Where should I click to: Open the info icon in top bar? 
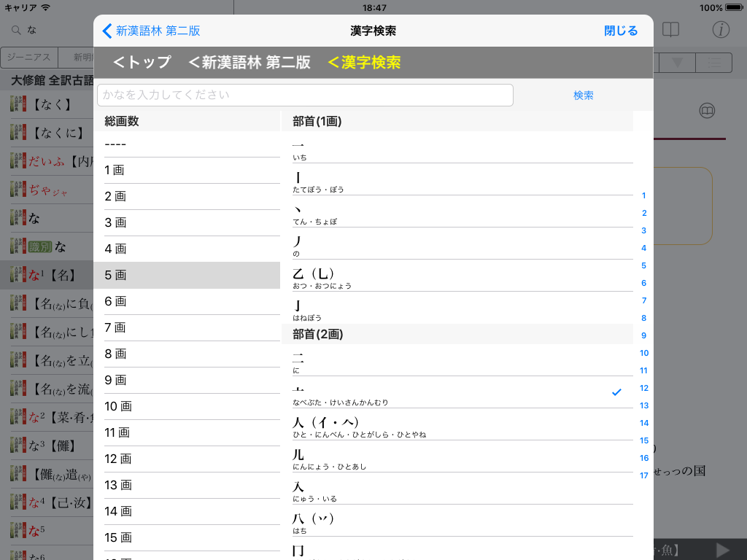(x=721, y=30)
